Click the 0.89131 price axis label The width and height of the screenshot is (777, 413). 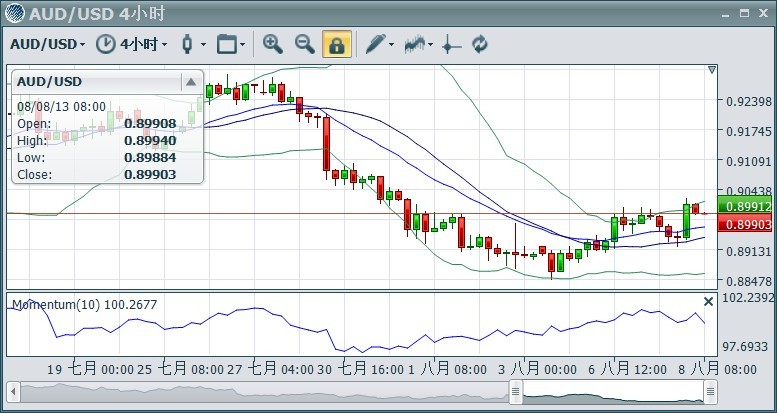point(749,251)
